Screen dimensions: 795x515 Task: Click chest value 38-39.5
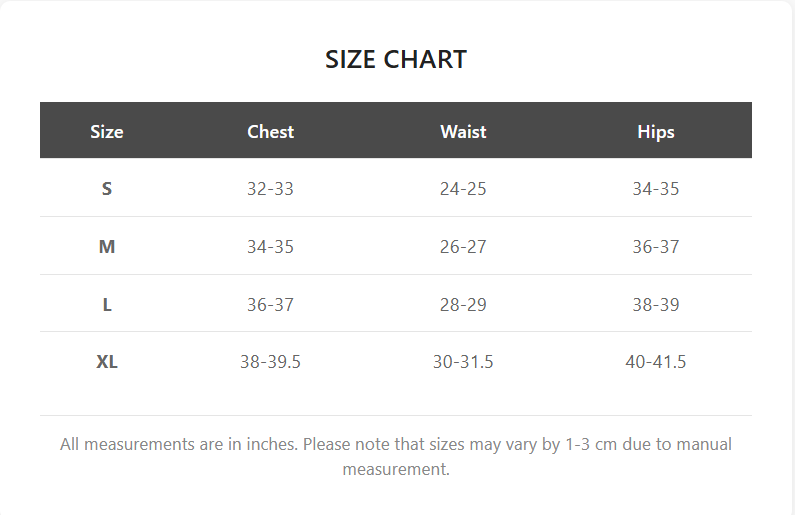pyautogui.click(x=270, y=362)
